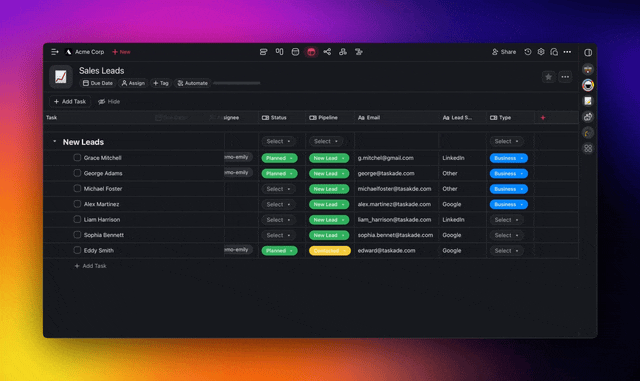Toggle the right side panel icon
The width and height of the screenshot is (640, 381).
click(588, 53)
